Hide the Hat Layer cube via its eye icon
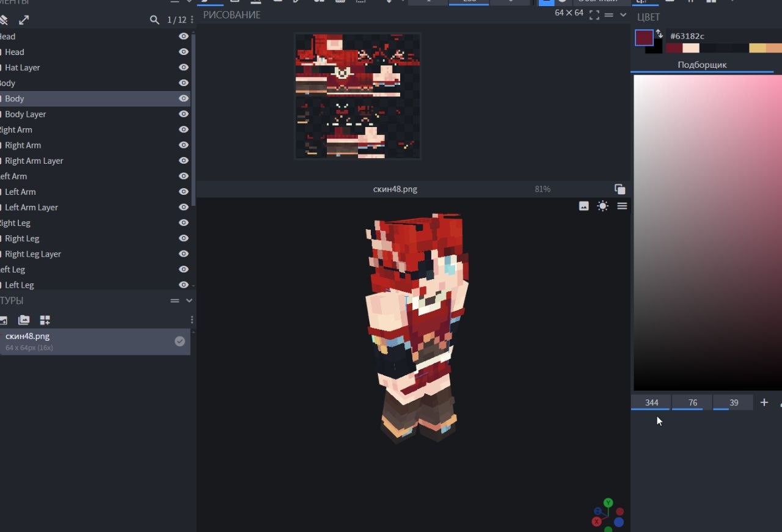This screenshot has height=532, width=782. pyautogui.click(x=183, y=67)
